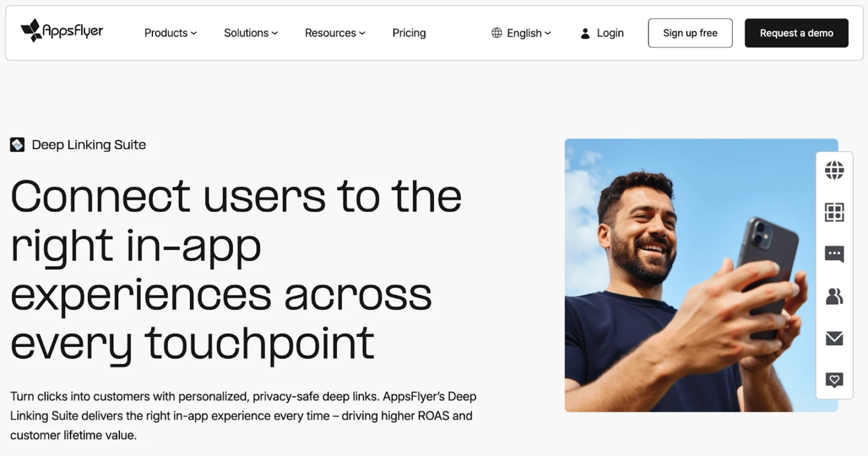The width and height of the screenshot is (868, 456).
Task: Click the Deep Linking Suite label text
Action: 89,145
